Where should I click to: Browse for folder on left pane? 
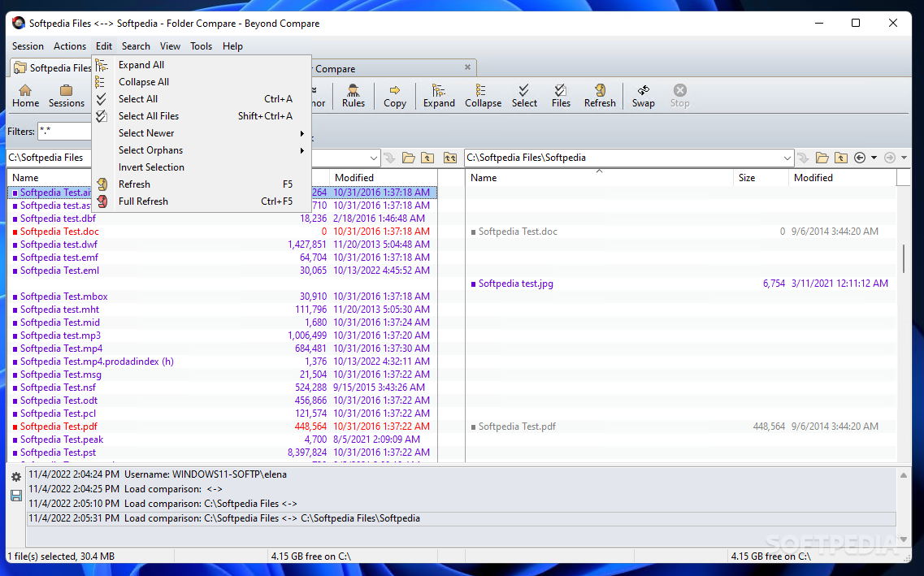409,158
